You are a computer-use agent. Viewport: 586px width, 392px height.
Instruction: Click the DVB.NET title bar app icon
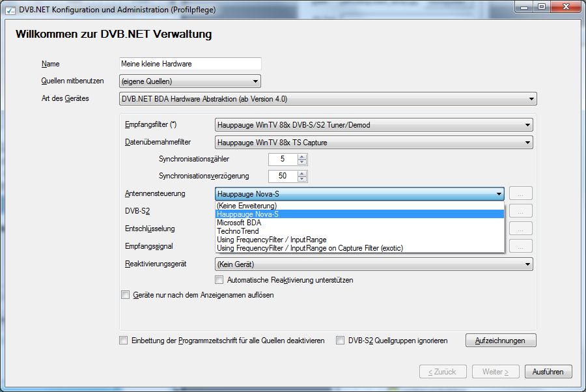coord(10,8)
